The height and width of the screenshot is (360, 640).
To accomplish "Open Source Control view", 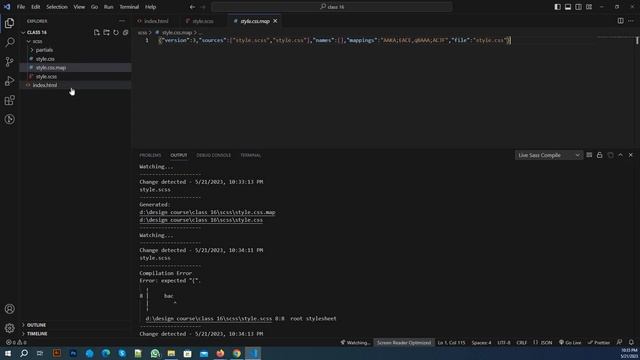I will coord(9,62).
